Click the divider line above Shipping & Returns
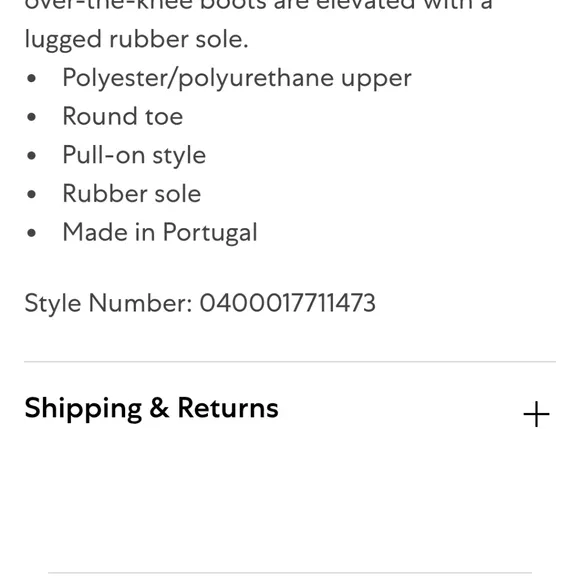580x580 pixels. tap(290, 361)
